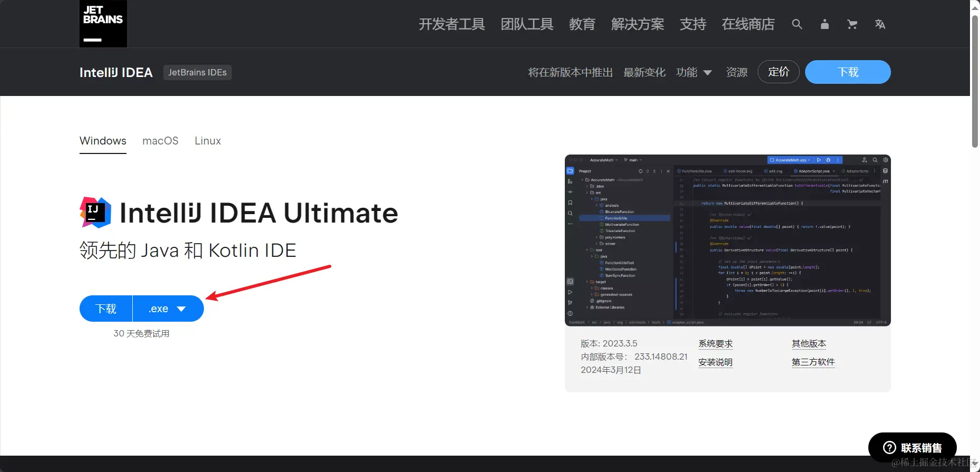
Task: Click the date 2024年3月12日
Action: pos(611,370)
